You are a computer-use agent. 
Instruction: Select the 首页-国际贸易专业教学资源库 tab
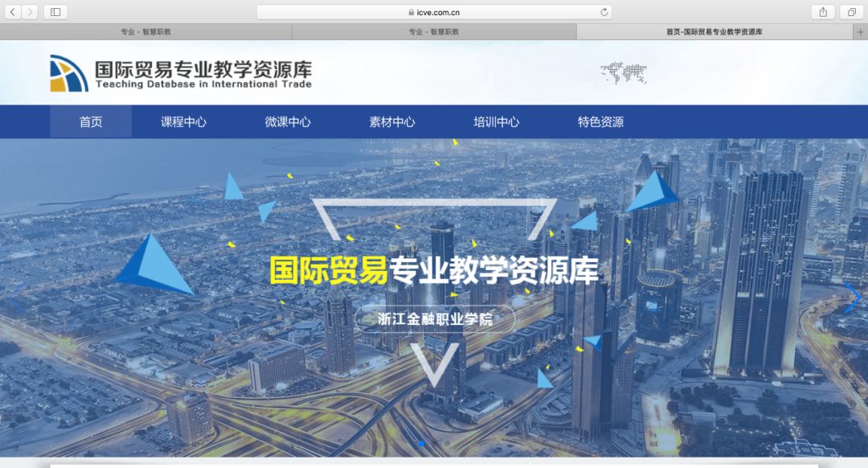click(x=714, y=32)
